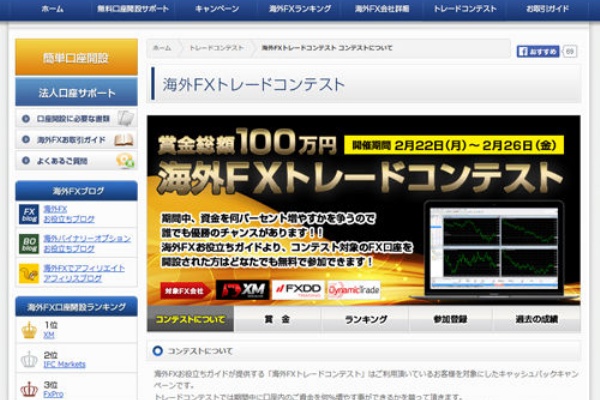This screenshot has width=600, height=400.
Task: Click the blue circle beside コンテストについて heading
Action: [157, 351]
